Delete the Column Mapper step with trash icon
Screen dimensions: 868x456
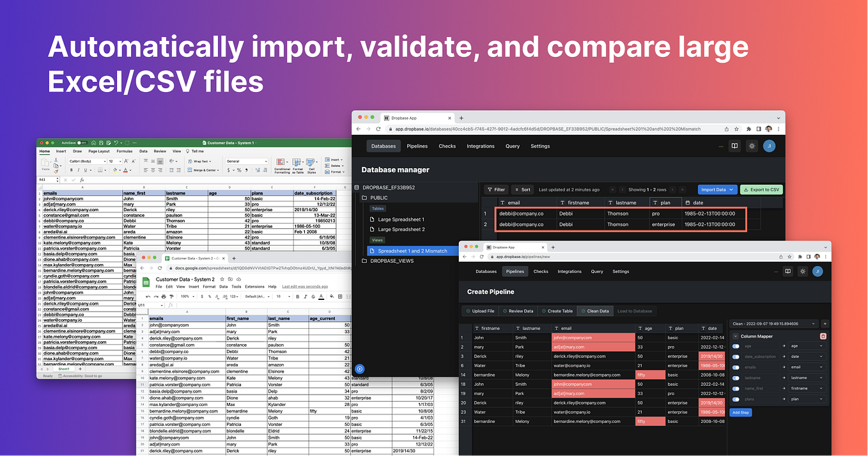pos(824,336)
